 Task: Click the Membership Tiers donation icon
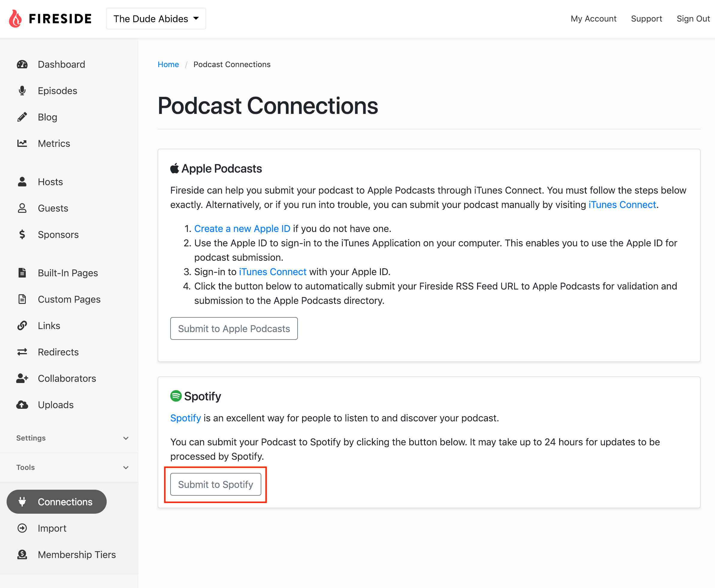tap(22, 554)
